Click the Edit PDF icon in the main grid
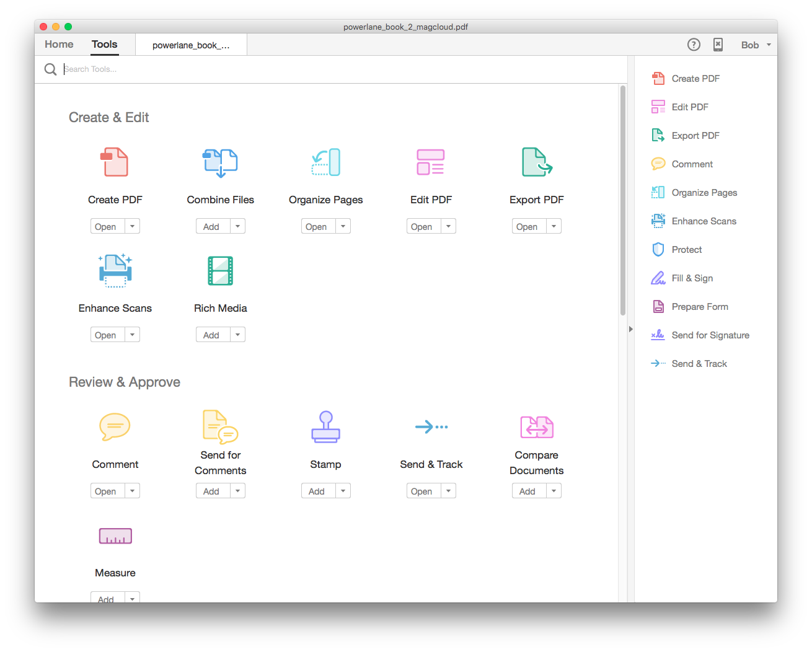This screenshot has width=812, height=652. coord(431,162)
